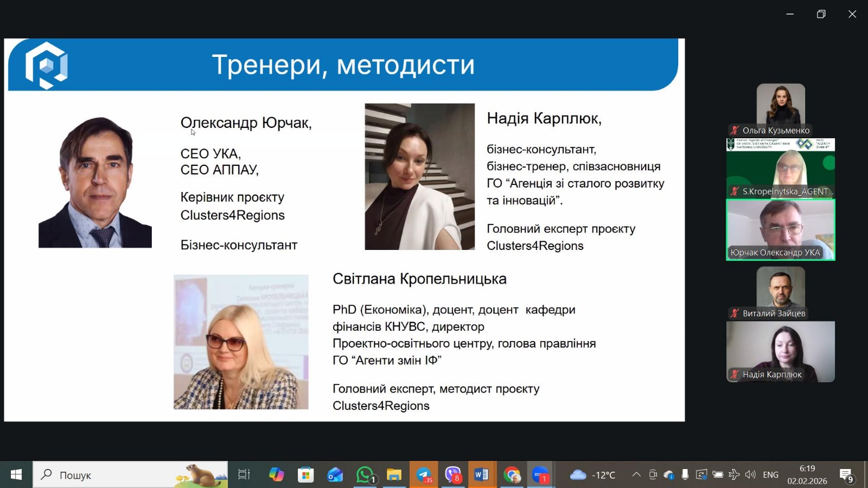This screenshot has height=488, width=868.
Task: Launch the Copilot taskbar icon
Action: [x=277, y=475]
